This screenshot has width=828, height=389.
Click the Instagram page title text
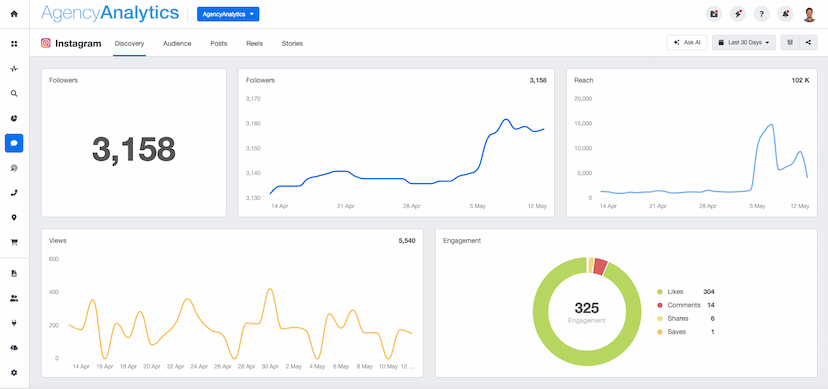78,44
